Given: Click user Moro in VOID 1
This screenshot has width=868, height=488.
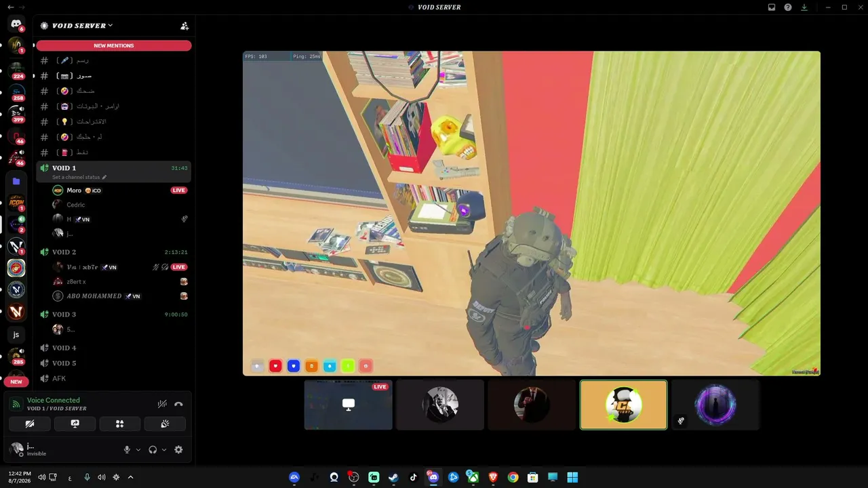Looking at the screenshot, I should click(114, 190).
